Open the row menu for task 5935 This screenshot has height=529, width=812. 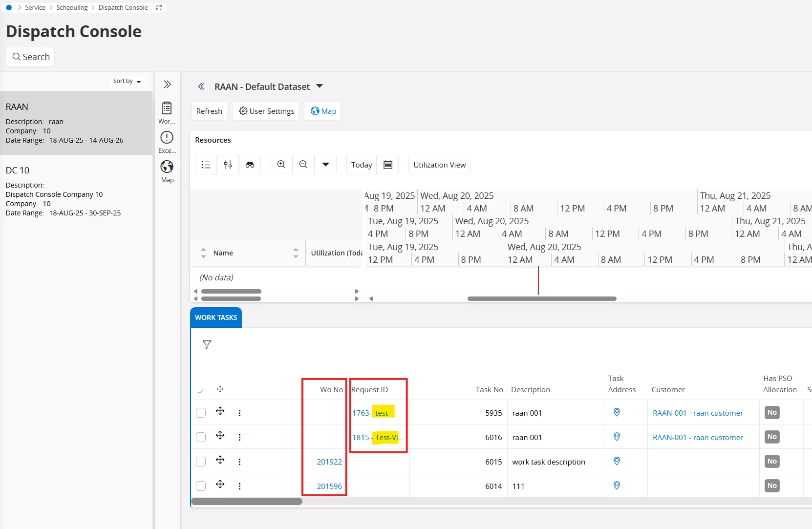[x=239, y=413]
